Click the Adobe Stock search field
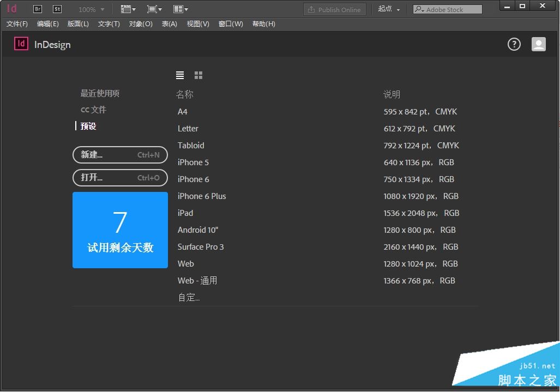This screenshot has height=392, width=560. click(448, 9)
